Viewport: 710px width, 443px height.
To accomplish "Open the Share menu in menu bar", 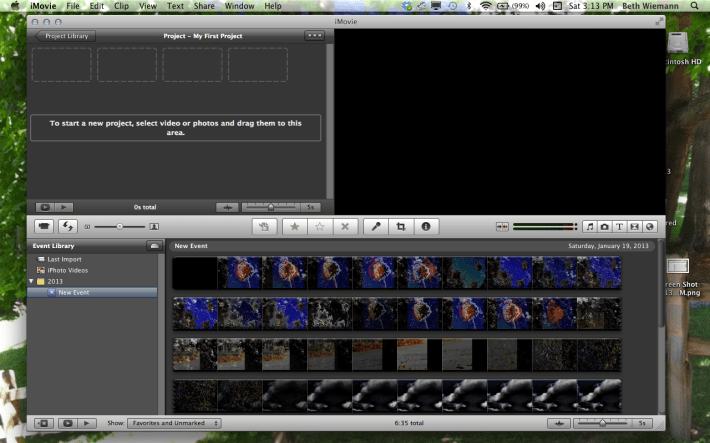I will [203, 6].
